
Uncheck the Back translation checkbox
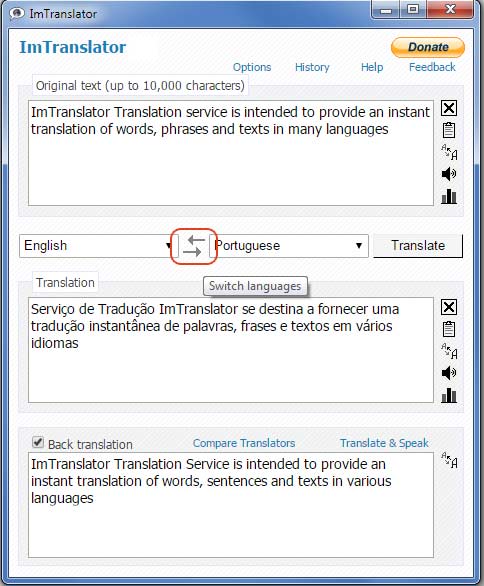click(38, 442)
